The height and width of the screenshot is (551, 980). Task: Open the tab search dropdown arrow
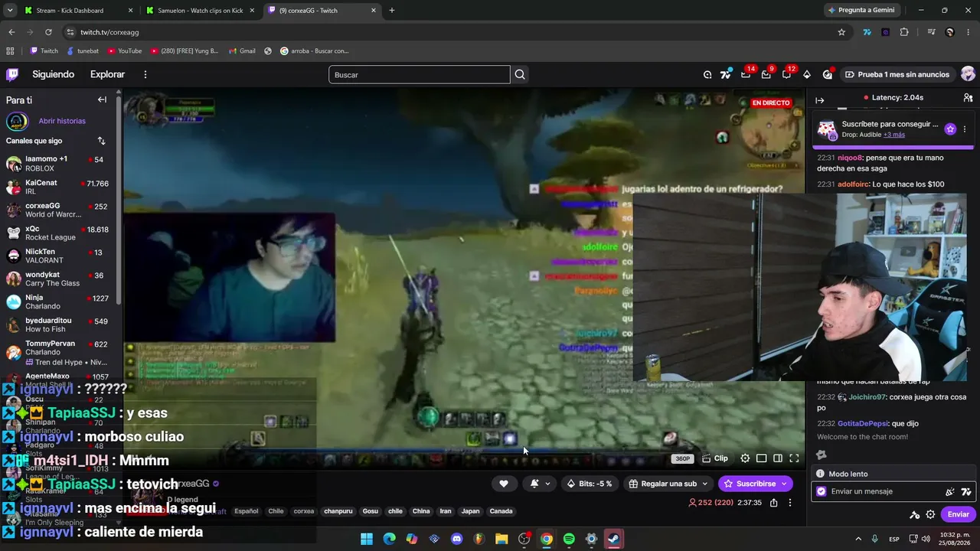9,11
